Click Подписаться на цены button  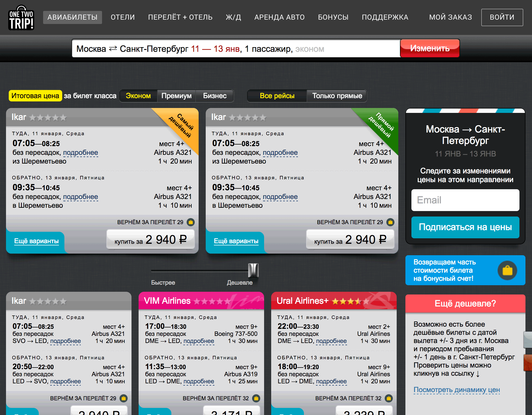click(x=465, y=227)
